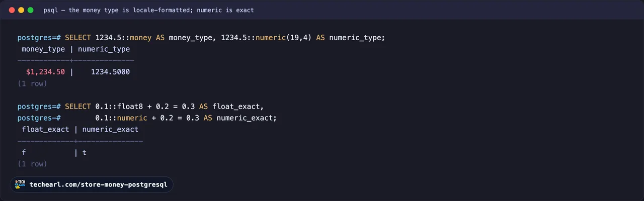
Task: Click 'AS float_exact,' in the second query
Action: [x=231, y=107]
